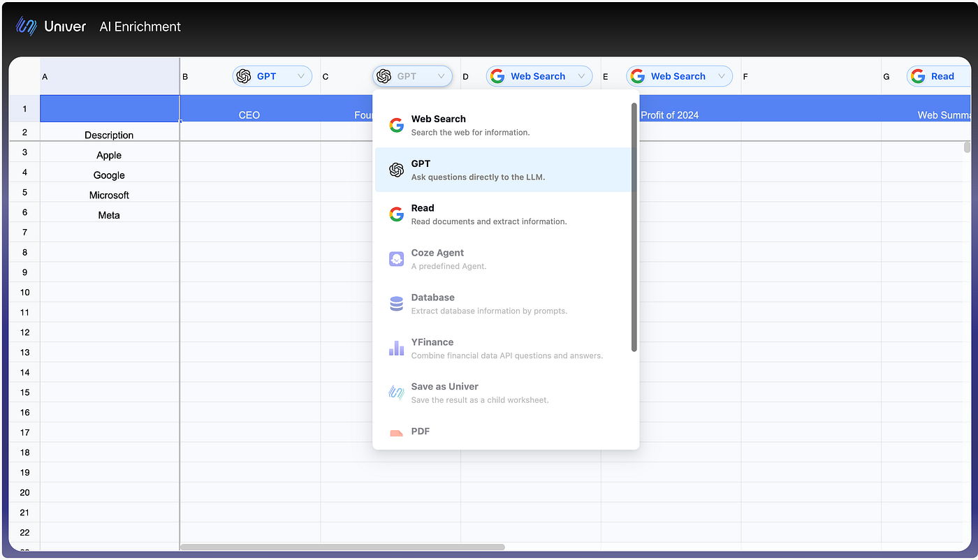
Task: Open column B GPT dropdown arrow
Action: (302, 76)
